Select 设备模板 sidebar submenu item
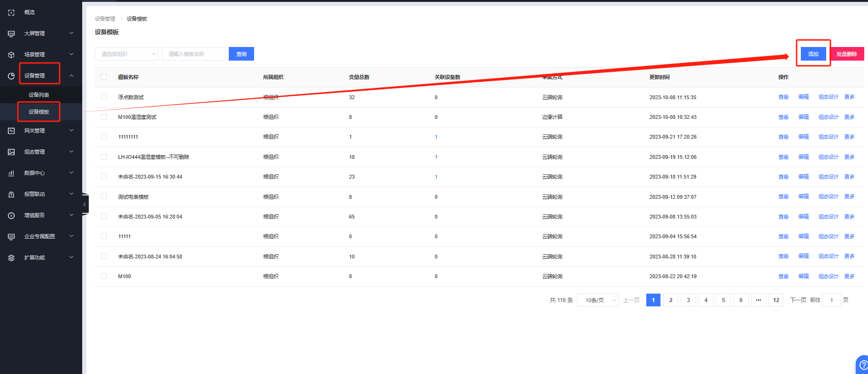 [39, 112]
